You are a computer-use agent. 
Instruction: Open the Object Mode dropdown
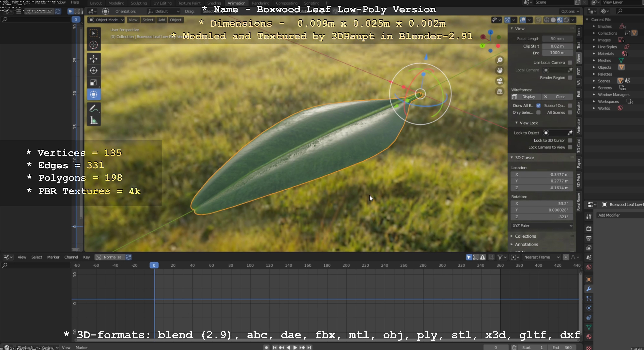point(106,20)
